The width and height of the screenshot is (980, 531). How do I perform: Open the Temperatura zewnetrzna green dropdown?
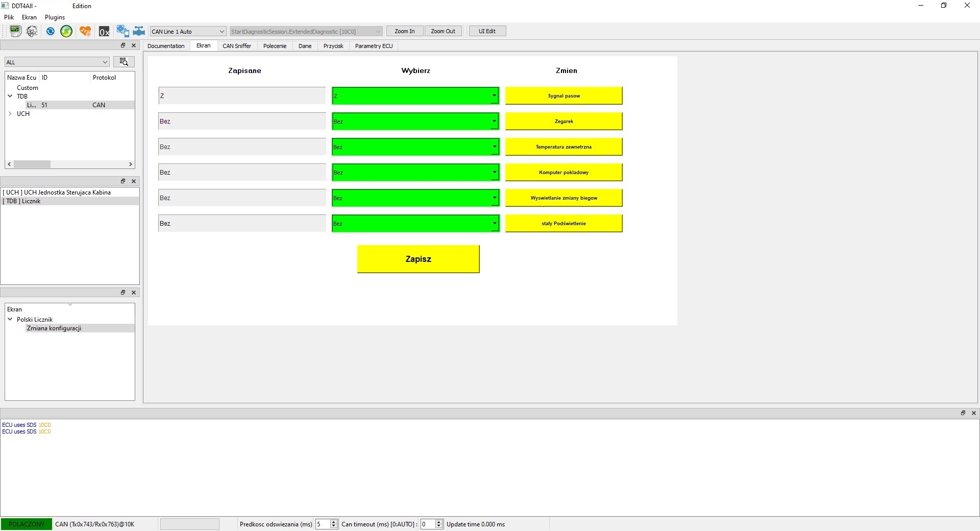coord(415,147)
